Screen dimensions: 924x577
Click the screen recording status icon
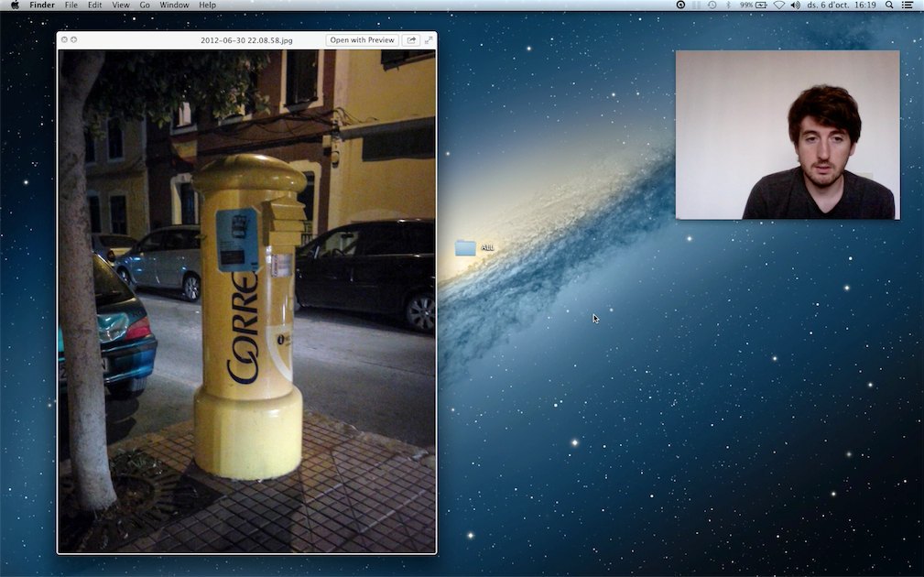(680, 5)
